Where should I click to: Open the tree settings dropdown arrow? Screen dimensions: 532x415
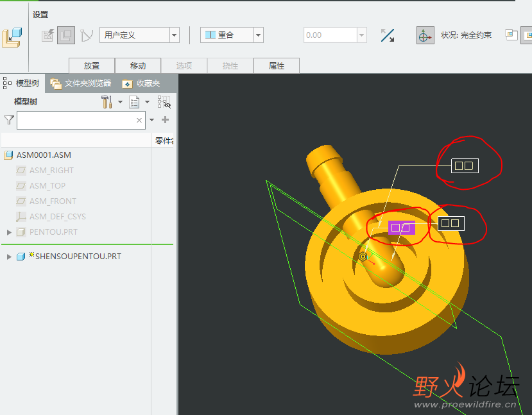120,102
